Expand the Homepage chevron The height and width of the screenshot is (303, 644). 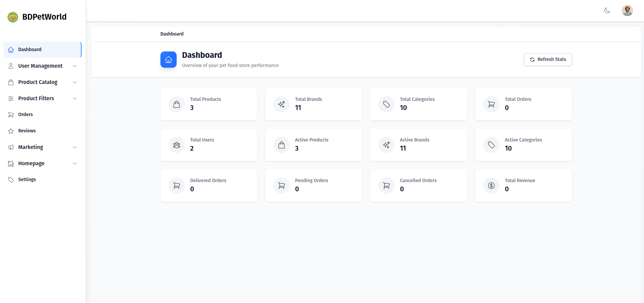pos(75,164)
